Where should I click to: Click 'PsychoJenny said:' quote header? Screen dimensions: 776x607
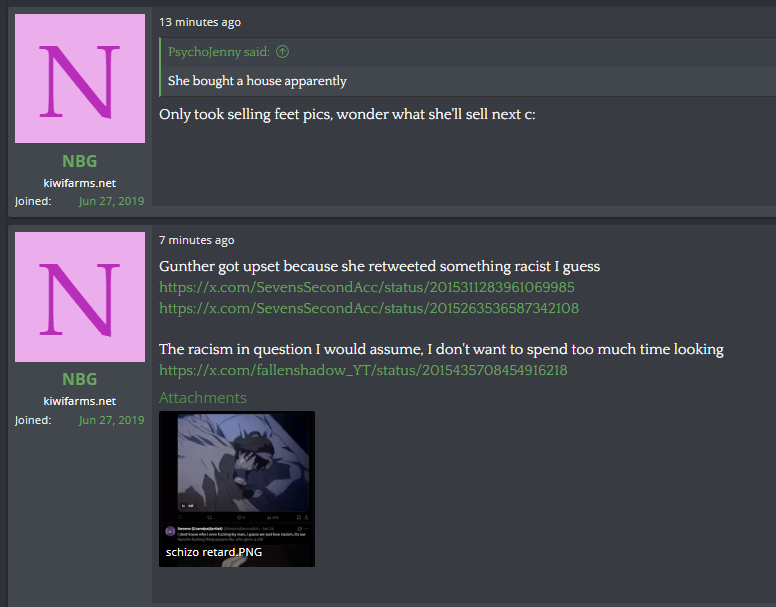(219, 52)
